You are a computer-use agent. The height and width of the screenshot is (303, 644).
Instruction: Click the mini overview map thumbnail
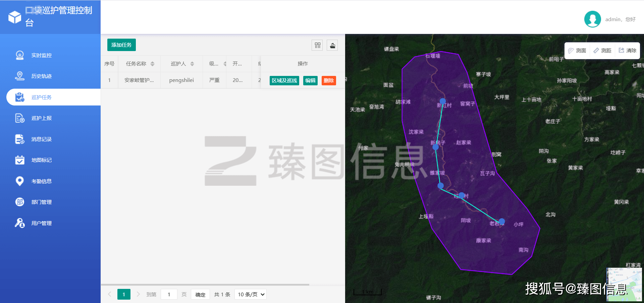[624, 285]
